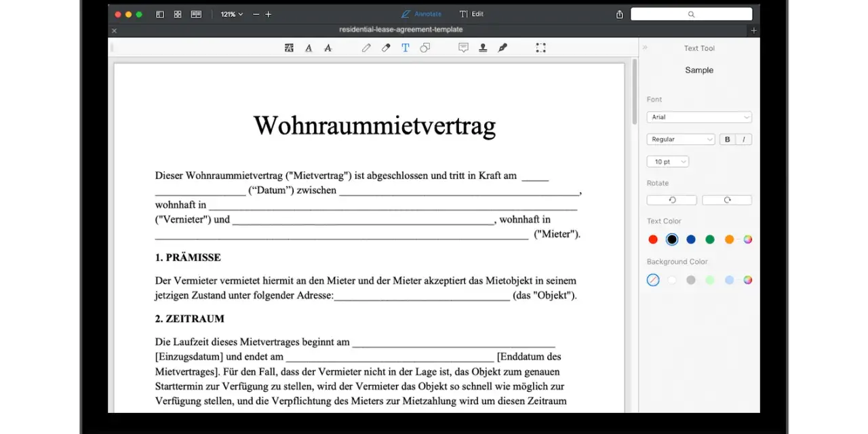Select the Signature pen tool

point(502,47)
